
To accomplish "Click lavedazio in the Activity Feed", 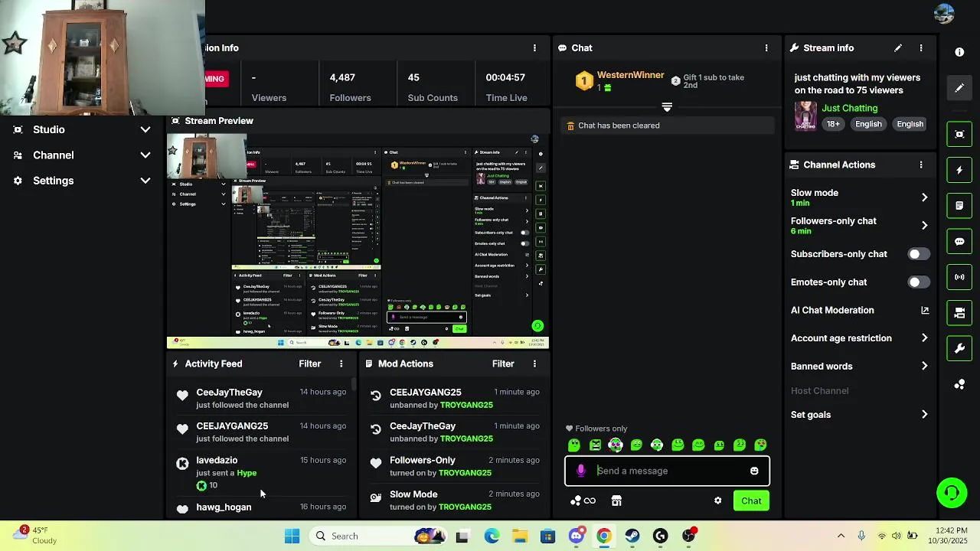I will (217, 460).
